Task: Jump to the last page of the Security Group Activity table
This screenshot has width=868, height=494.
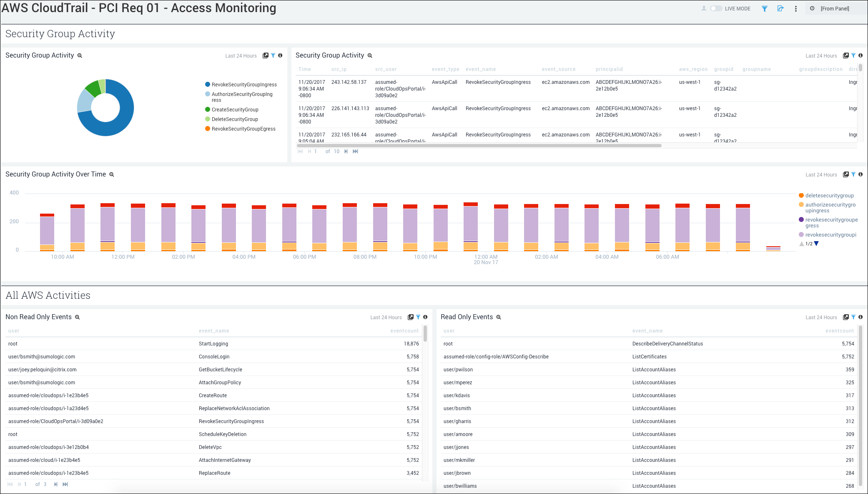Action: pyautogui.click(x=355, y=151)
